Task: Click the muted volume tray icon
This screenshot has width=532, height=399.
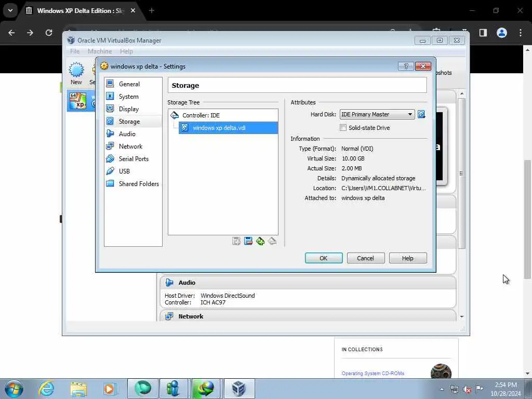Action: click(x=467, y=390)
